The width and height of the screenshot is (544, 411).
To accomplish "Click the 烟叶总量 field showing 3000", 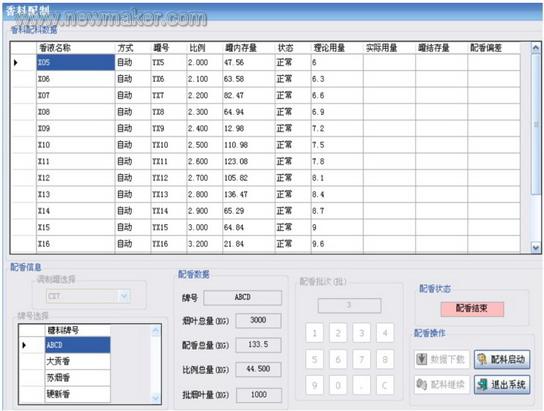I will coord(258,320).
